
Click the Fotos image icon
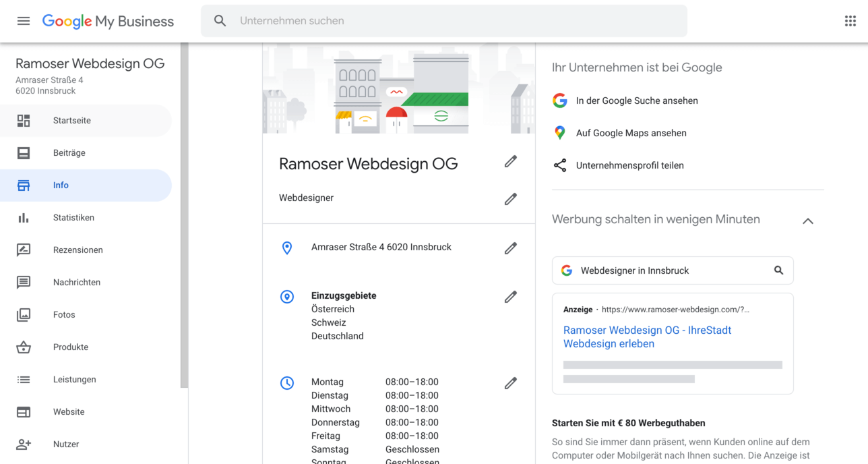tap(24, 315)
